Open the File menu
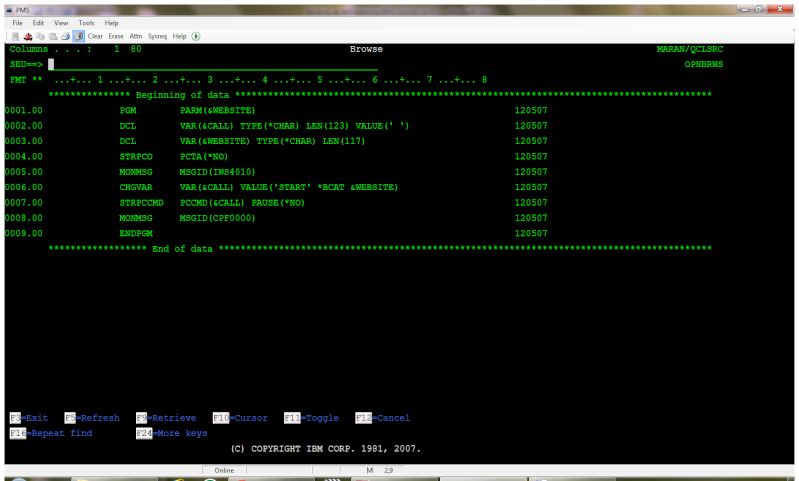Viewport: 799px width, 481px height. coord(17,23)
